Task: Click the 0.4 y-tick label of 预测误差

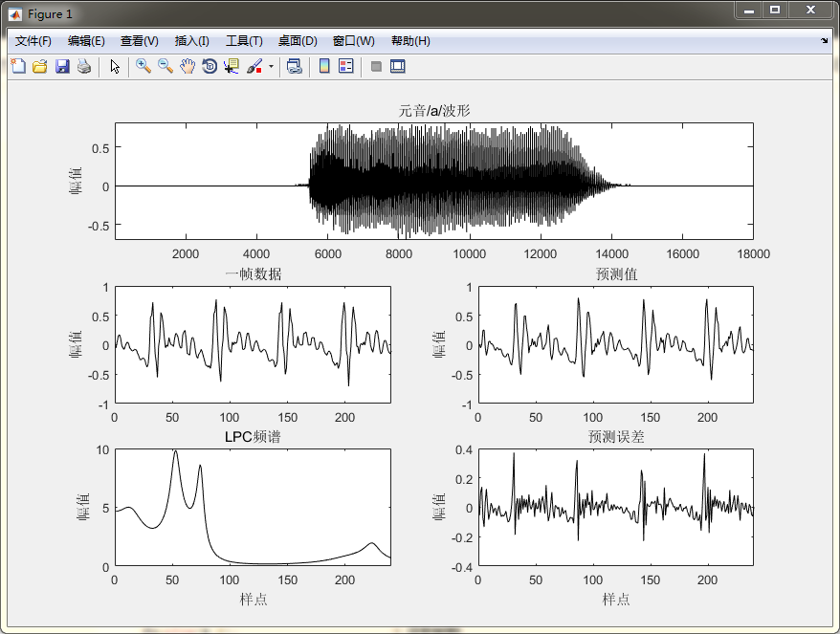Action: point(463,450)
